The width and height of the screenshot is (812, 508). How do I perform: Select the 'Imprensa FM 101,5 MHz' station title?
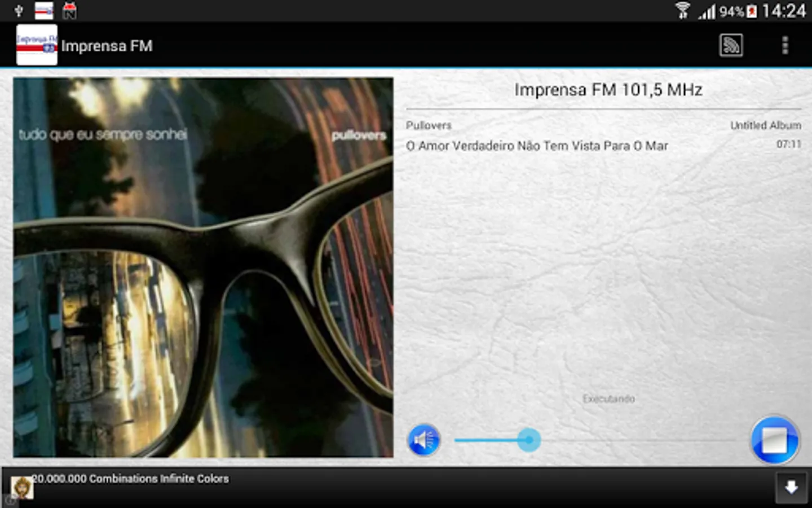608,90
